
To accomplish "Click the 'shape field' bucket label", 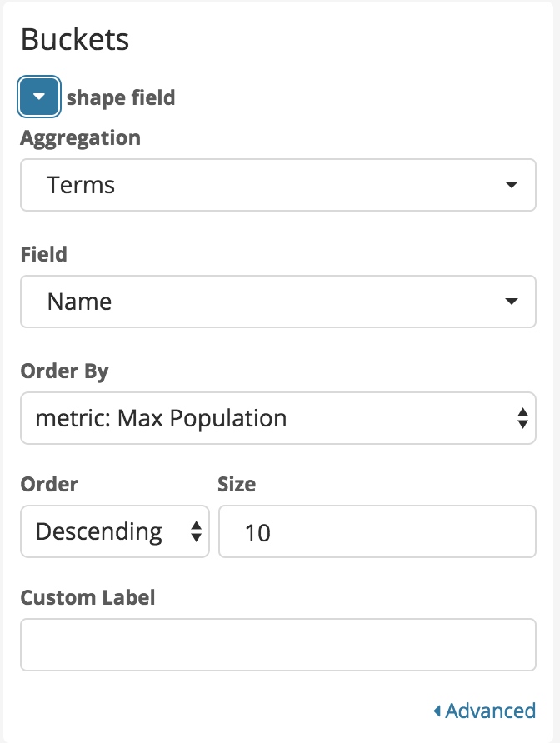I will [x=121, y=98].
